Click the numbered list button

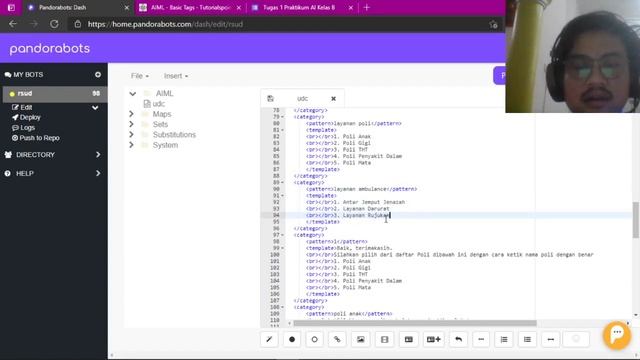pyautogui.click(x=504, y=339)
